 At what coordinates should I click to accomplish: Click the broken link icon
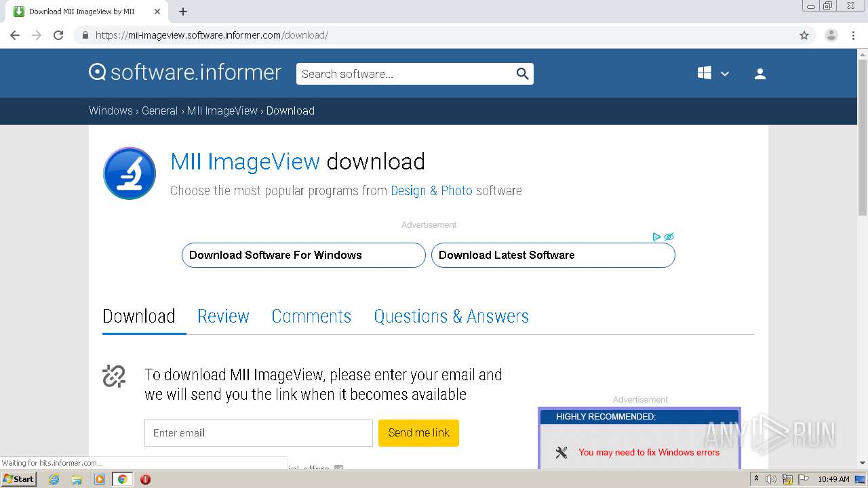(114, 376)
